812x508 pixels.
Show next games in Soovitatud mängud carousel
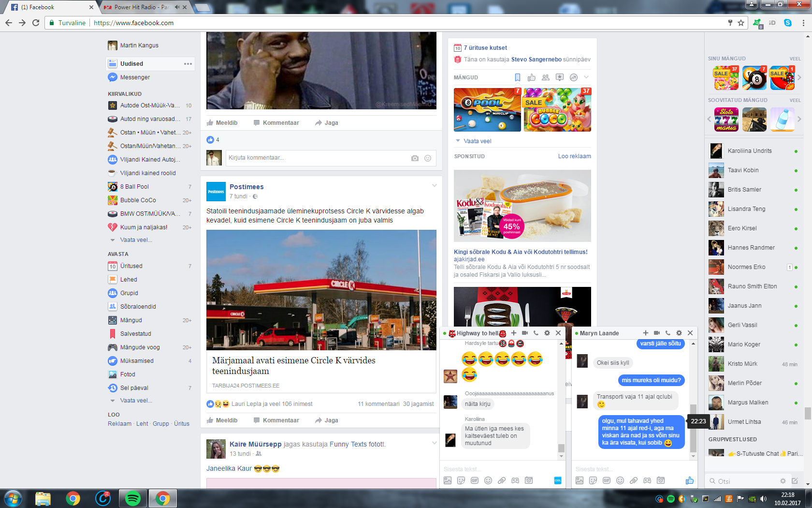799,119
